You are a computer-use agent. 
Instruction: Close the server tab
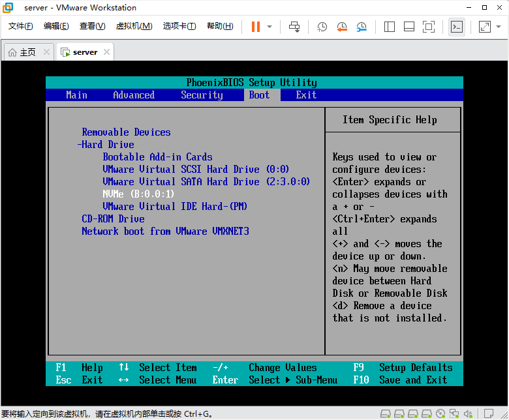[107, 52]
